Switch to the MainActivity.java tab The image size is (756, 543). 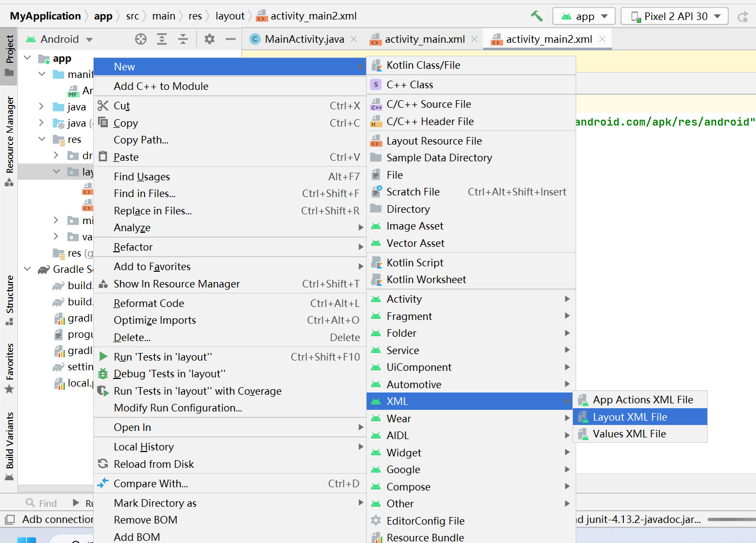pyautogui.click(x=304, y=39)
